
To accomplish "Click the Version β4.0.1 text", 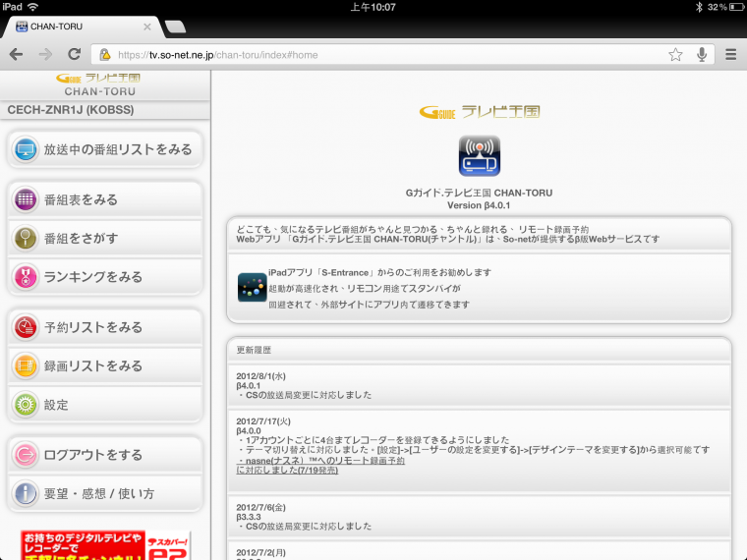I will point(479,205).
